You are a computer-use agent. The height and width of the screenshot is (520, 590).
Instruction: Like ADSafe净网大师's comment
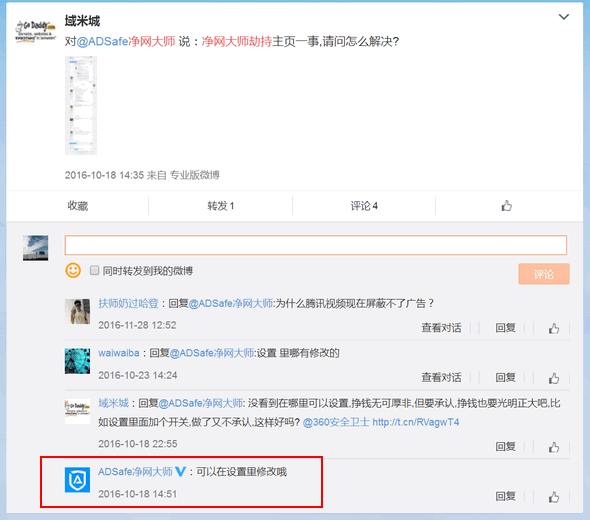click(x=554, y=497)
